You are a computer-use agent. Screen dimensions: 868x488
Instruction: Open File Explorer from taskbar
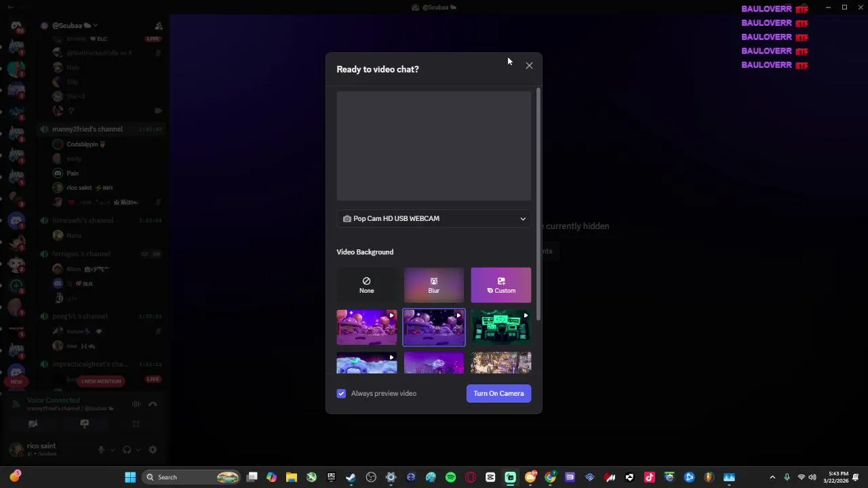[x=292, y=477]
